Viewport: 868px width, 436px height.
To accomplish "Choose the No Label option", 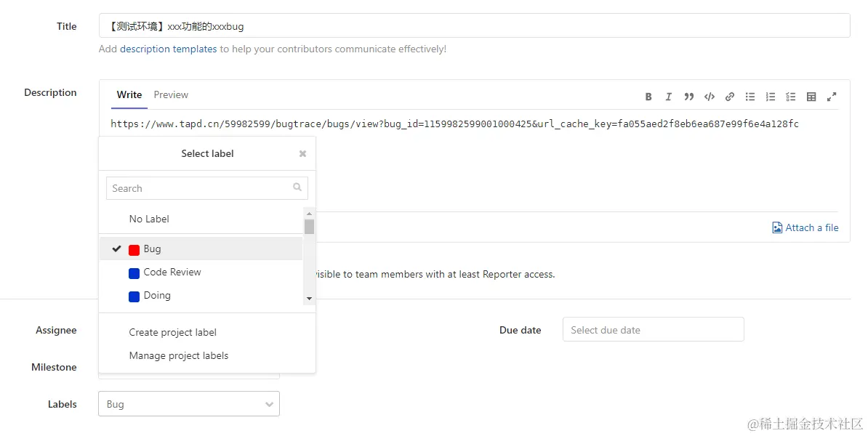I will 149,219.
